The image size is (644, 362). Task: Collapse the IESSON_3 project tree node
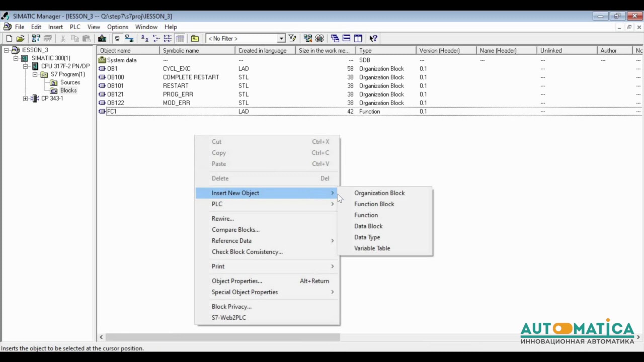(7, 50)
